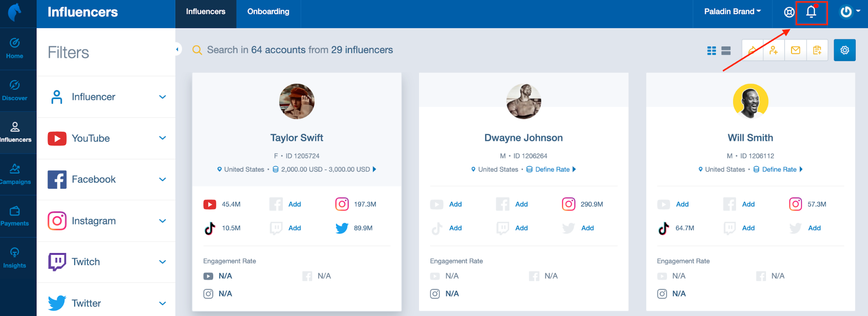Image resolution: width=868 pixels, height=316 pixels.
Task: Open Taylor Swift's name link
Action: pos(297,138)
